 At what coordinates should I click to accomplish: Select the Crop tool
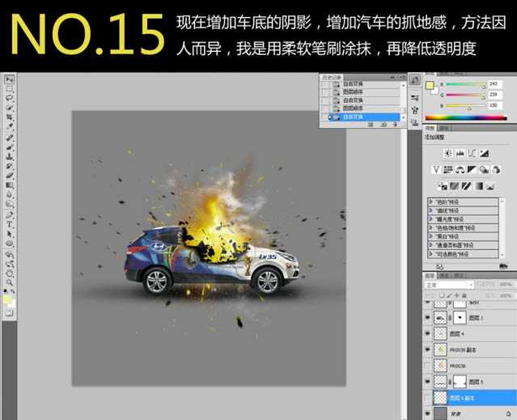click(9, 117)
